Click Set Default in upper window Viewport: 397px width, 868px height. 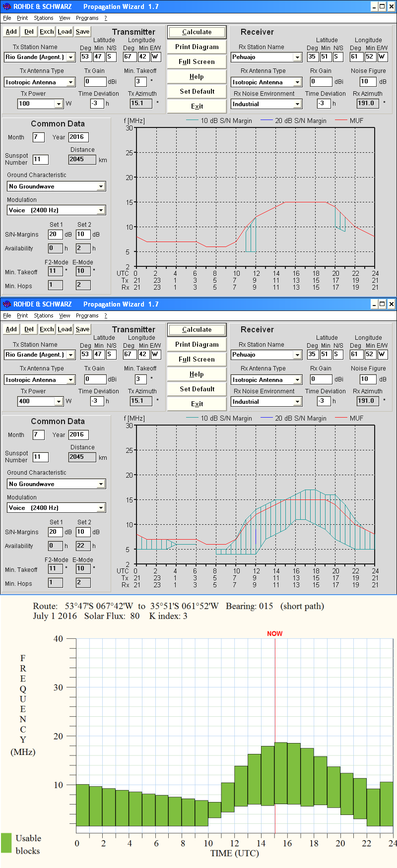click(197, 92)
